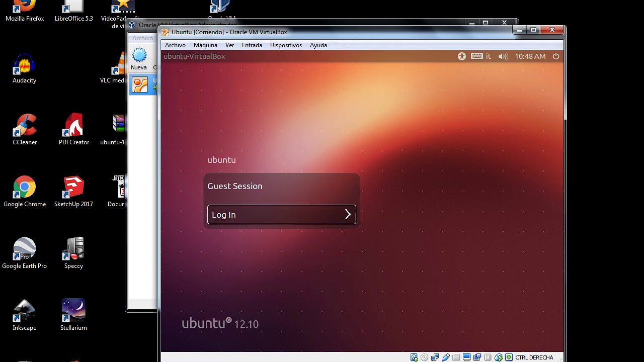Open the network adapters status icon
Screen dimensions: 644x362
coord(435,357)
